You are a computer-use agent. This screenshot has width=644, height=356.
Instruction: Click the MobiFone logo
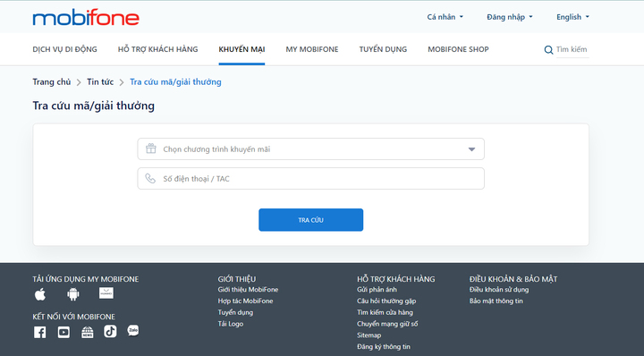pos(86,18)
